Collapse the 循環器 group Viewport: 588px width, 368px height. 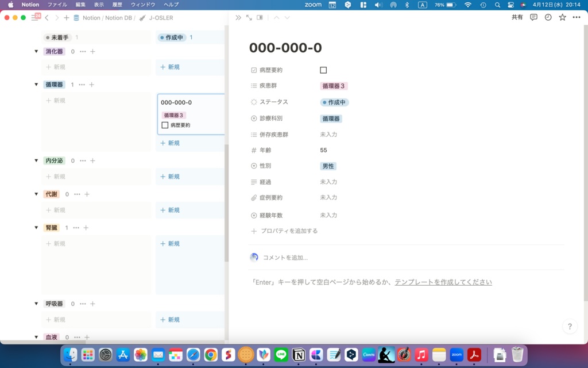pos(36,85)
